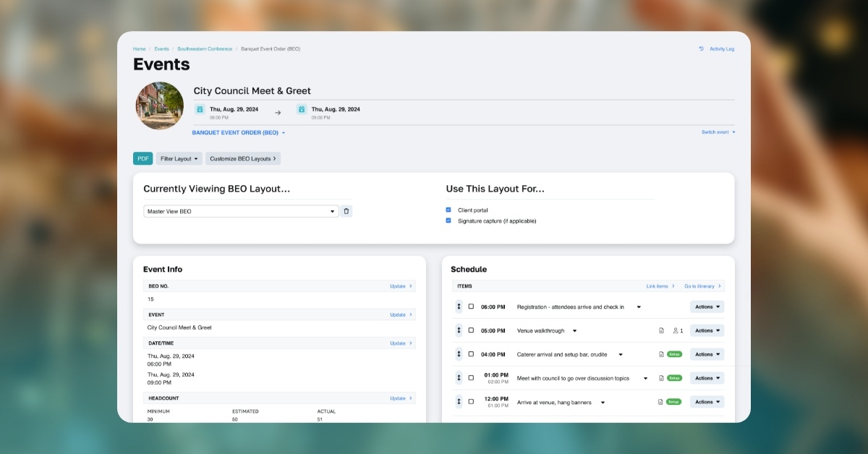868x454 pixels.
Task: Update the Event name section
Action: (x=401, y=314)
